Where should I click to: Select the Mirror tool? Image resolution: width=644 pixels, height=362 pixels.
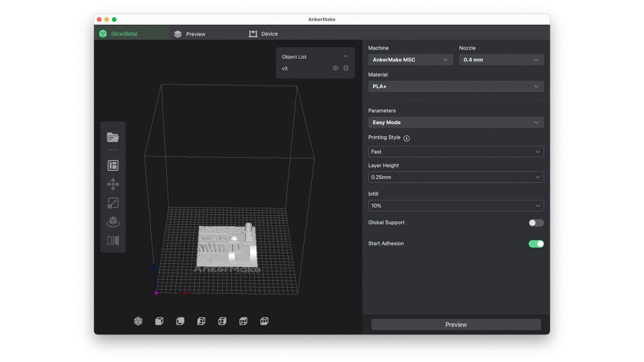point(113,240)
